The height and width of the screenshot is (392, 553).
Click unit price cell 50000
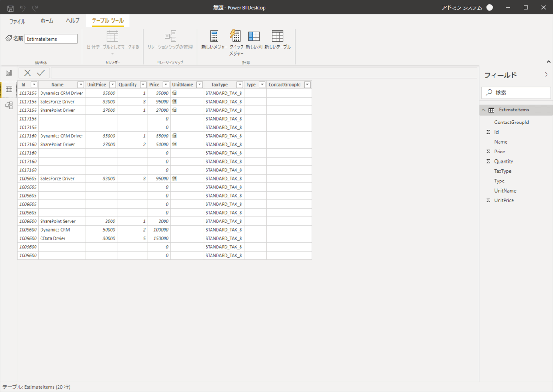point(101,230)
